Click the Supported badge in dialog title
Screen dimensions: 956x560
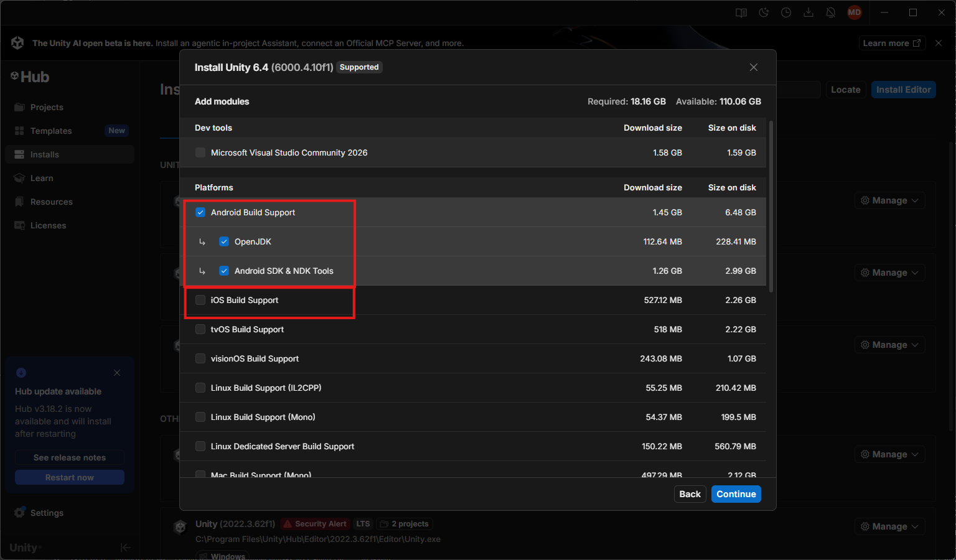[x=359, y=67]
